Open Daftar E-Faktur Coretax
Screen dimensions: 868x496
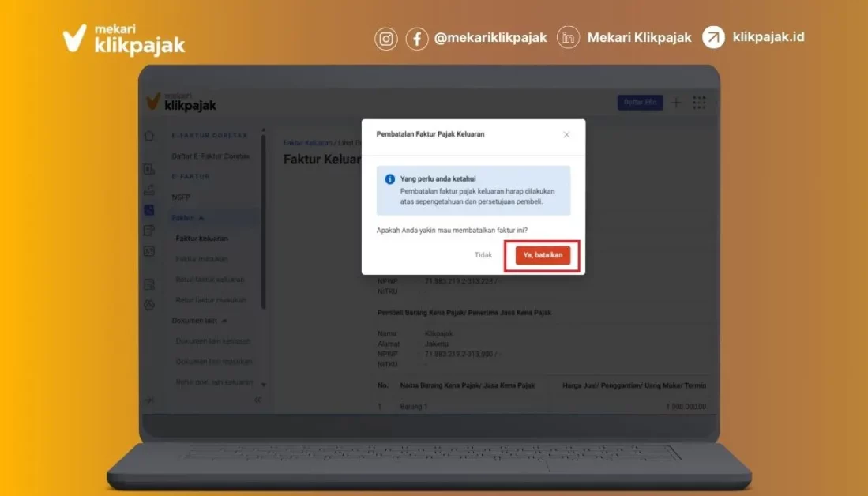coord(210,156)
